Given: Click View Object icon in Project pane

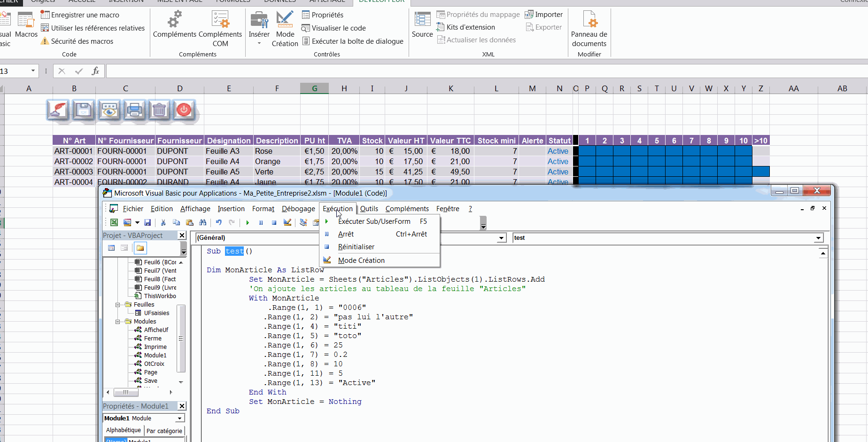Looking at the screenshot, I should (x=124, y=248).
